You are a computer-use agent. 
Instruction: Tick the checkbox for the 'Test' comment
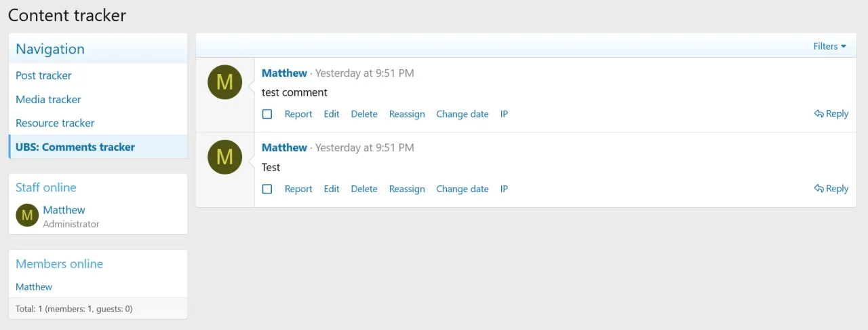pyautogui.click(x=267, y=189)
